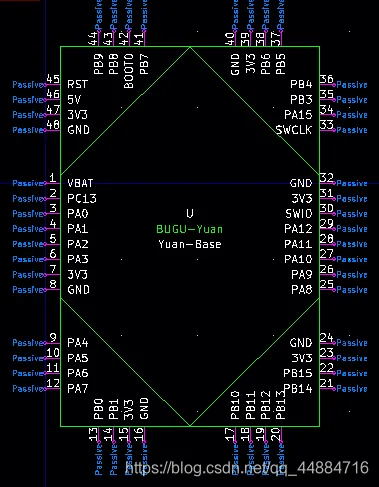Click the PC13 pin label
The width and height of the screenshot is (379, 487).
tap(82, 198)
